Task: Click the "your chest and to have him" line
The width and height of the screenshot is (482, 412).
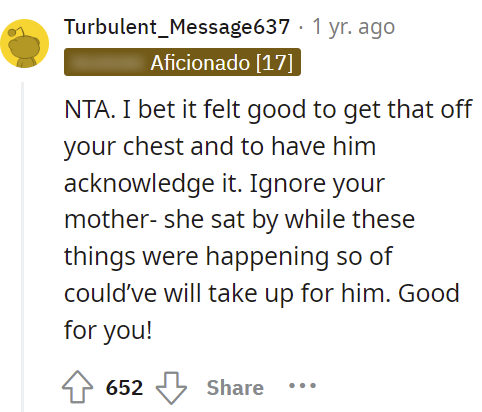Action: 220,147
